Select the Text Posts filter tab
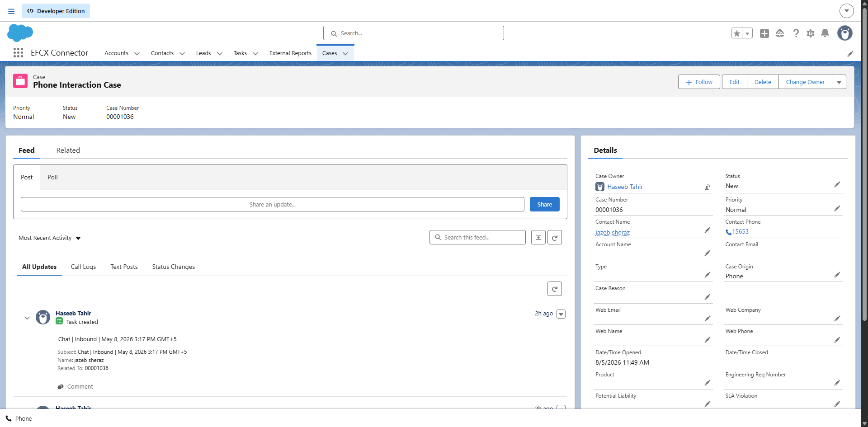Viewport: 868px width, 427px height. [x=124, y=267]
